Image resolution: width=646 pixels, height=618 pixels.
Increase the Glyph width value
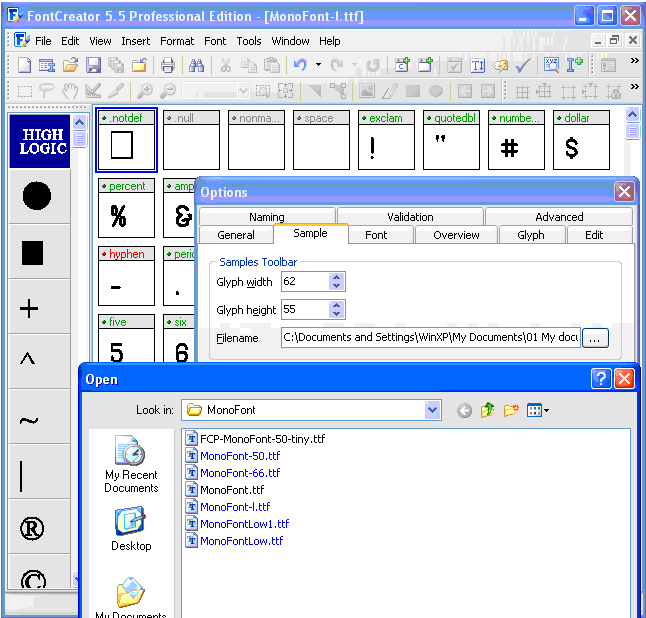point(336,278)
